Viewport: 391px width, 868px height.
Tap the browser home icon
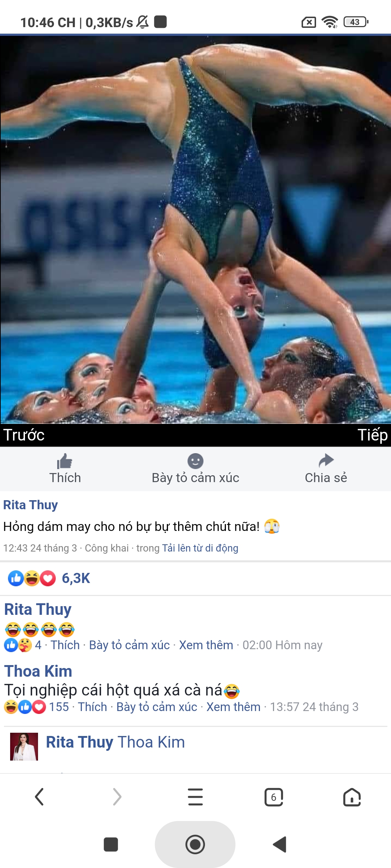click(352, 797)
